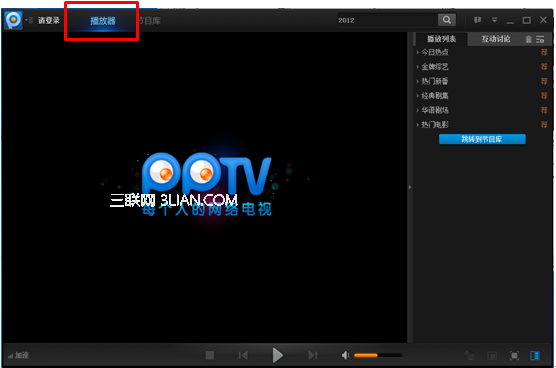Viewport: 556px width, 368px height.
Task: Click the screenshot capture icon
Action: (492, 355)
